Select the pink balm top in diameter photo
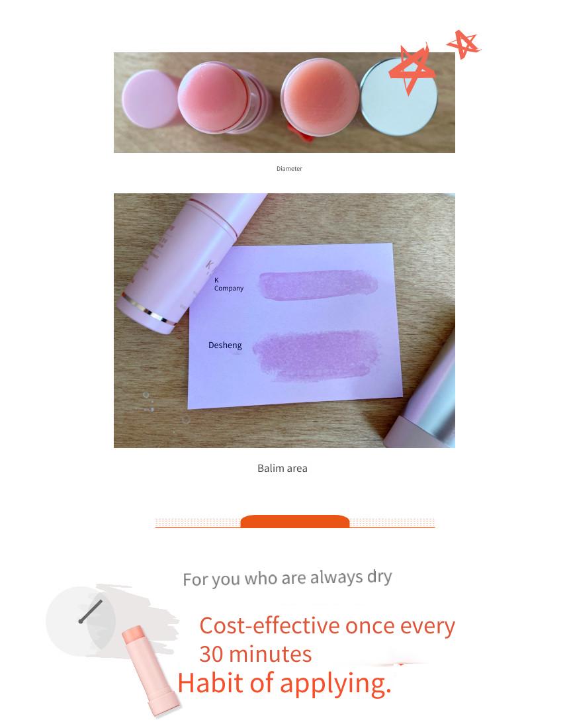The height and width of the screenshot is (728, 569). click(214, 98)
